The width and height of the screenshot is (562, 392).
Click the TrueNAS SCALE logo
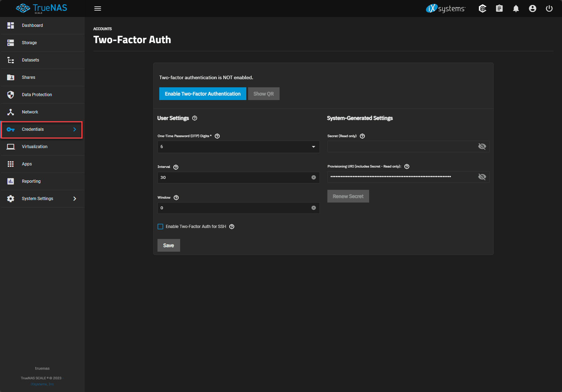point(42,8)
